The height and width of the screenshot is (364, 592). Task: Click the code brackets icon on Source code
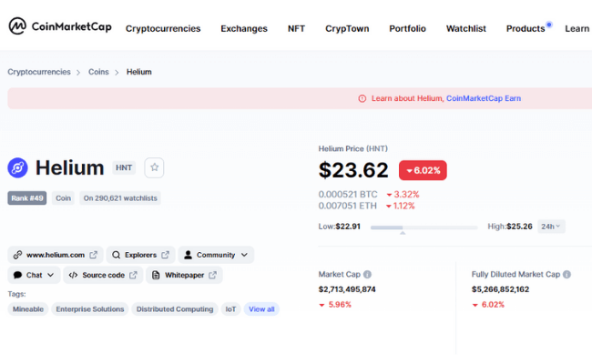(x=73, y=275)
